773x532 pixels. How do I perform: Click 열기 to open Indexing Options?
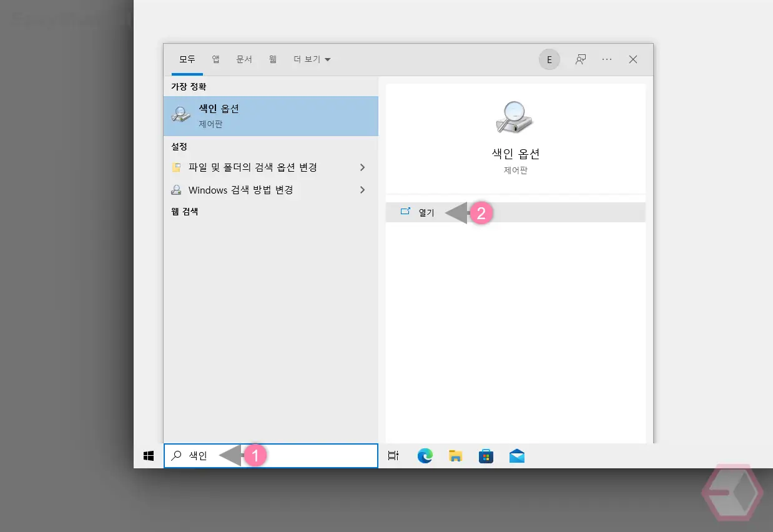[x=515, y=212]
